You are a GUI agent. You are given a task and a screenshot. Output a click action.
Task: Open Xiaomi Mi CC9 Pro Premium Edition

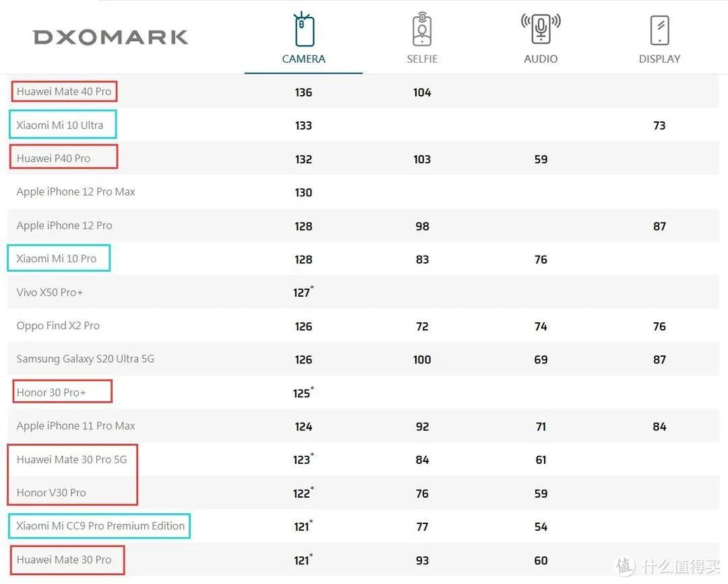click(x=100, y=526)
